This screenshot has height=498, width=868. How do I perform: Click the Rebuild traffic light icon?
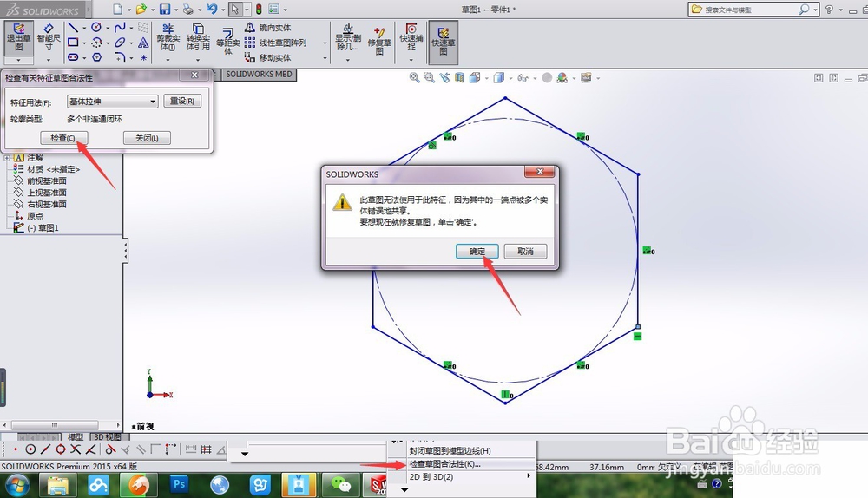point(259,10)
